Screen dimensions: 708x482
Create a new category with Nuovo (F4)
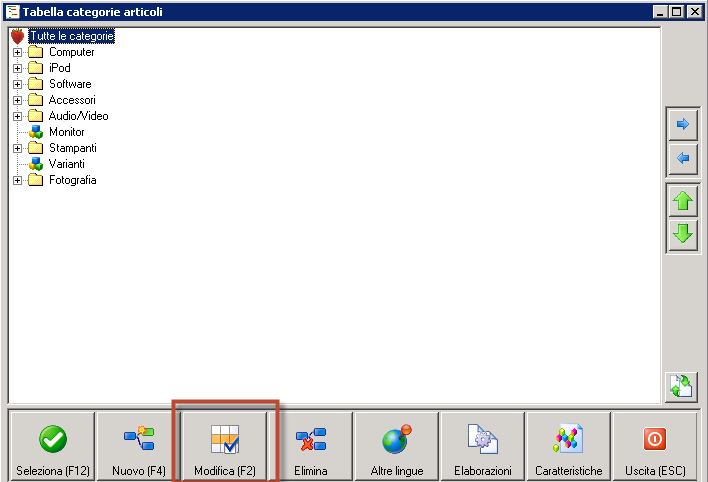pos(139,446)
